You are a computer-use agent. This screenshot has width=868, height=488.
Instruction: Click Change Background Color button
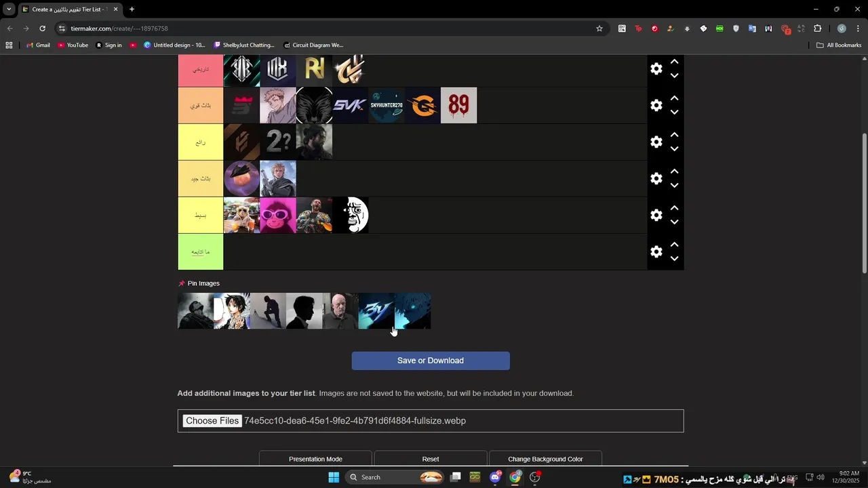545,459
